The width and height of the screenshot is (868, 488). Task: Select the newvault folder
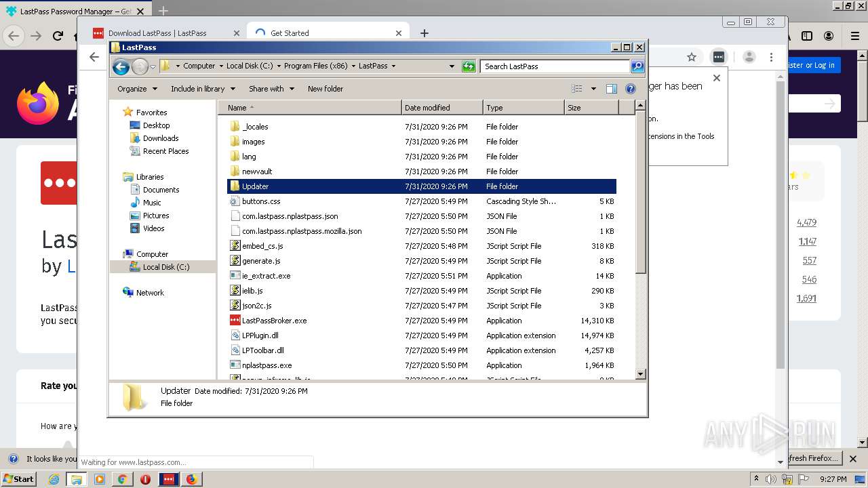coord(257,171)
